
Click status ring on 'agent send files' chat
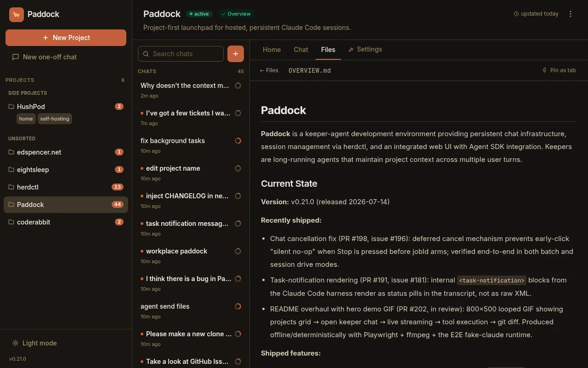(x=238, y=306)
